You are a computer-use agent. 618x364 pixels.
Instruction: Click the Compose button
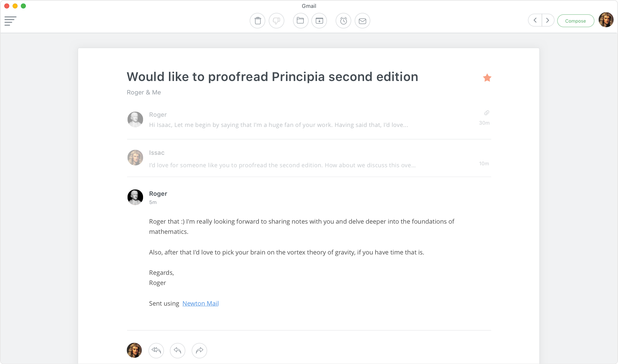576,20
